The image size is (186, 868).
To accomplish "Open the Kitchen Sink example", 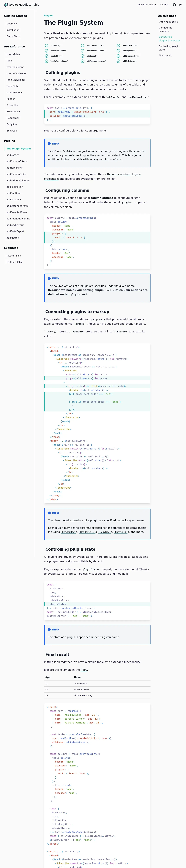I will click(13, 256).
